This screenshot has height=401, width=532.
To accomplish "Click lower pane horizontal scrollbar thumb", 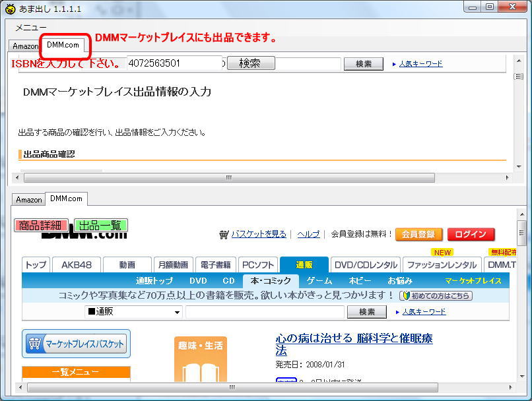I will 232,387.
